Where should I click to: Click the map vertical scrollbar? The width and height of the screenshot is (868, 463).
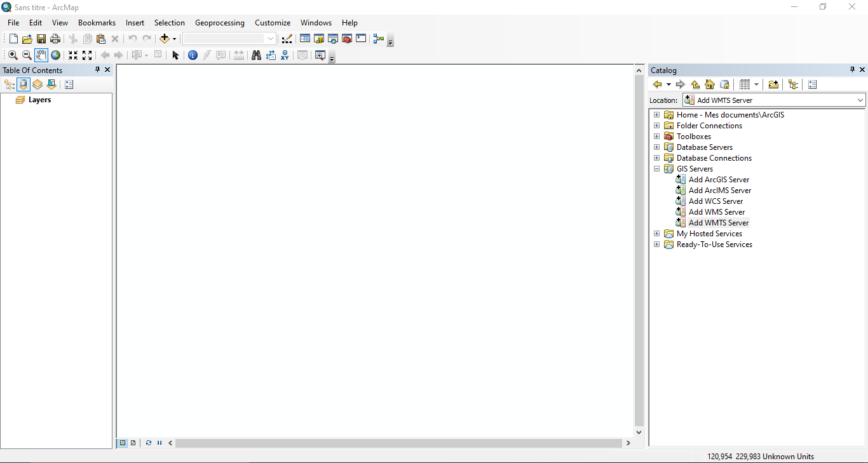(639, 252)
